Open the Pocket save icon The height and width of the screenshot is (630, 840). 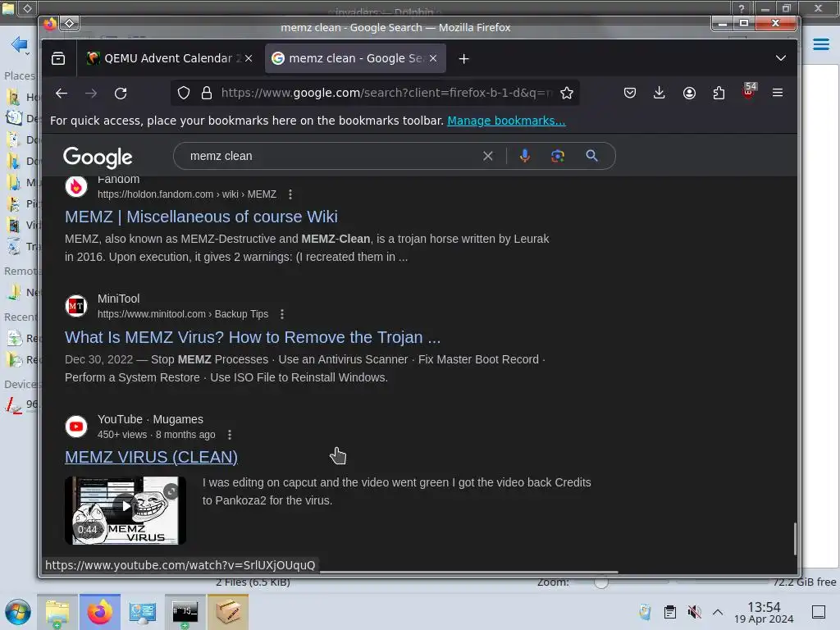[x=630, y=94]
